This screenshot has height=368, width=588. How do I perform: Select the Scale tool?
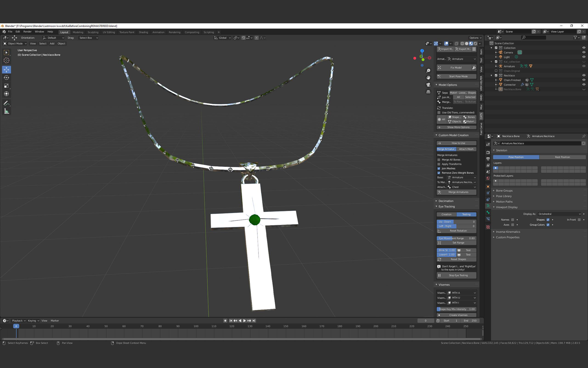(x=7, y=86)
